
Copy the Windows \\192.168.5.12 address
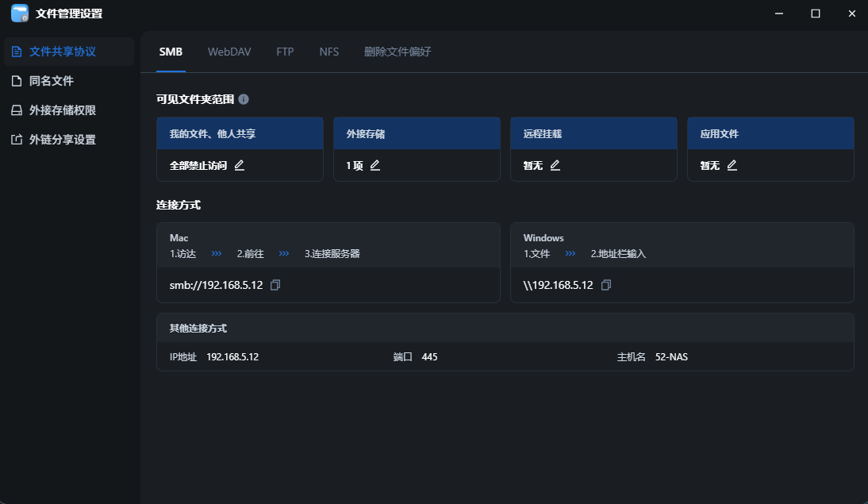(606, 285)
